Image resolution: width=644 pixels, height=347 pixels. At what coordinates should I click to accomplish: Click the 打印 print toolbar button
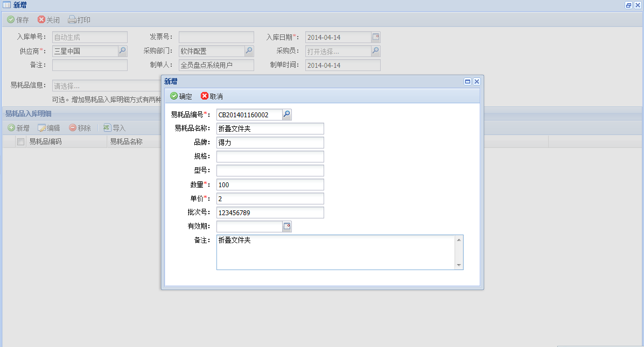(x=79, y=20)
